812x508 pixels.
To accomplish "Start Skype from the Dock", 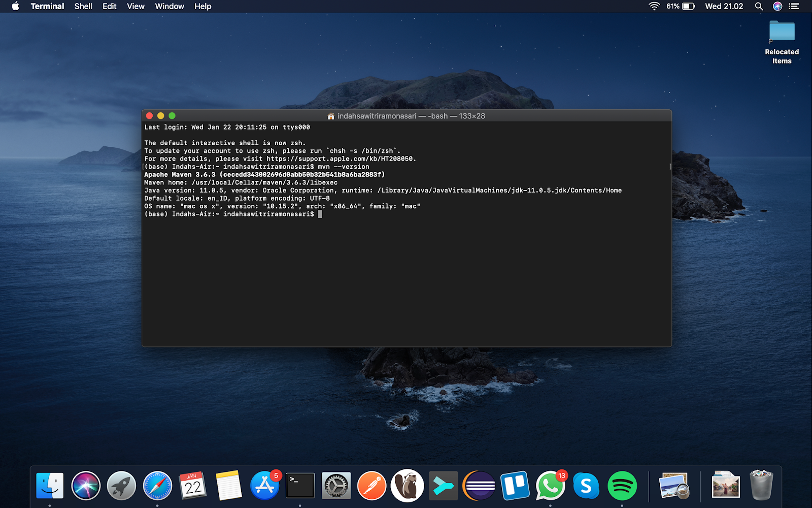I will [x=586, y=486].
